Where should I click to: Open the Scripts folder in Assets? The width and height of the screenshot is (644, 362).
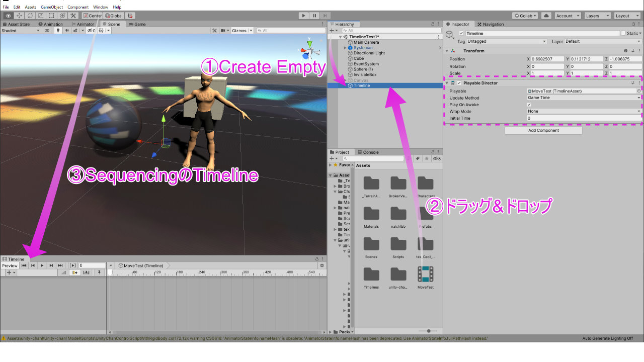tap(398, 247)
